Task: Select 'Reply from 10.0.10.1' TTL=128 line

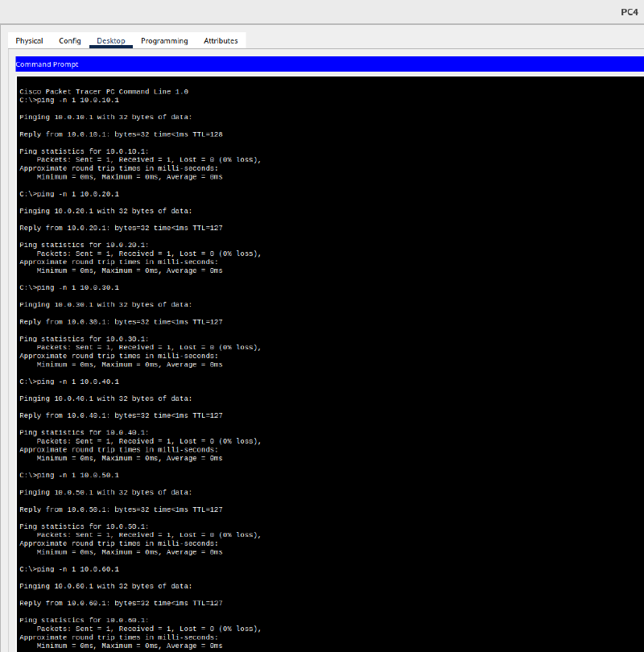Action: (x=121, y=134)
